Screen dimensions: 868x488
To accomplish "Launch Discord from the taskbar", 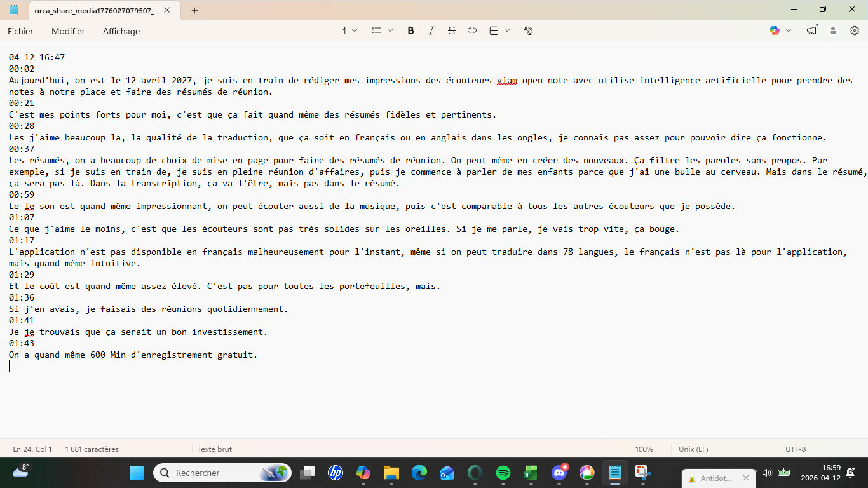I will point(559,473).
